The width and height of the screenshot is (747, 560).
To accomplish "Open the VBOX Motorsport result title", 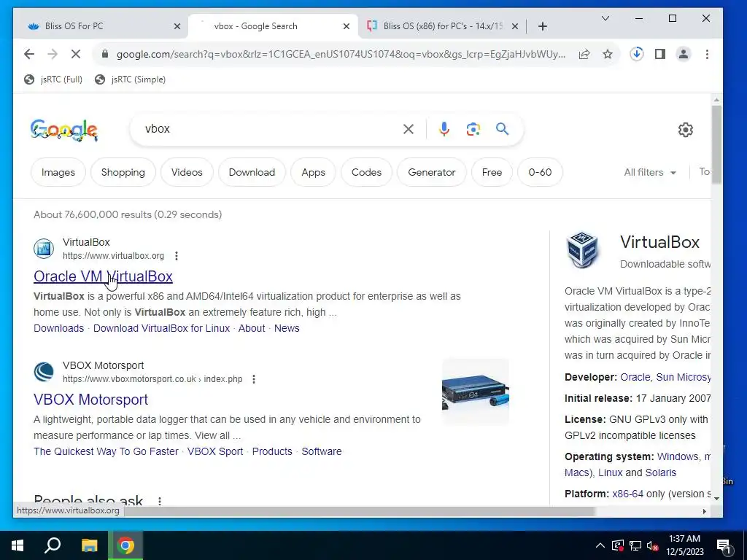I will click(x=90, y=400).
